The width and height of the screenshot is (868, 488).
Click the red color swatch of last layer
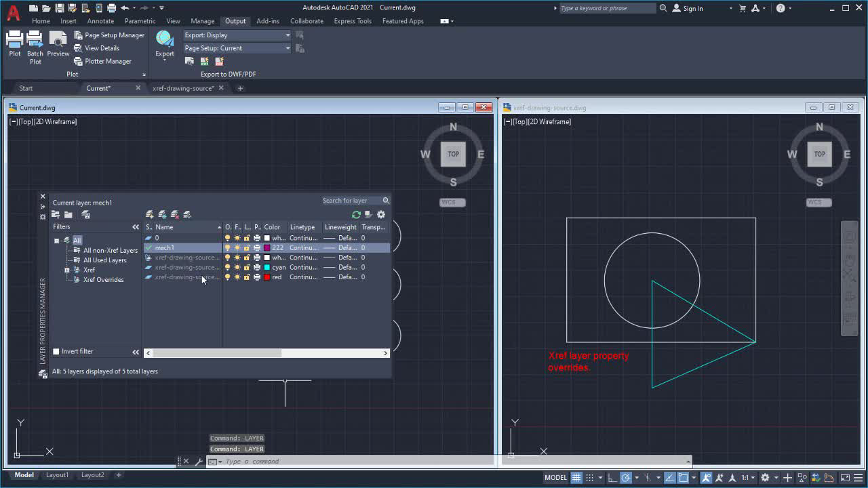267,277
